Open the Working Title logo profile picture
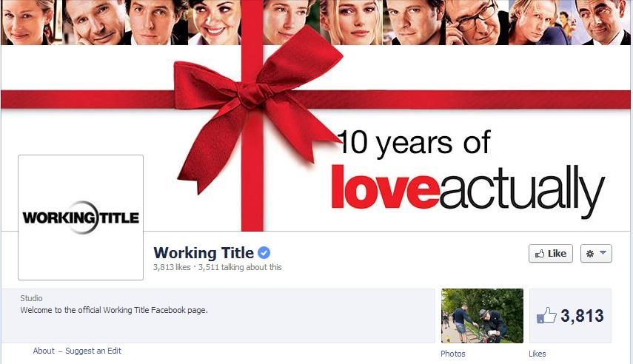 click(81, 217)
